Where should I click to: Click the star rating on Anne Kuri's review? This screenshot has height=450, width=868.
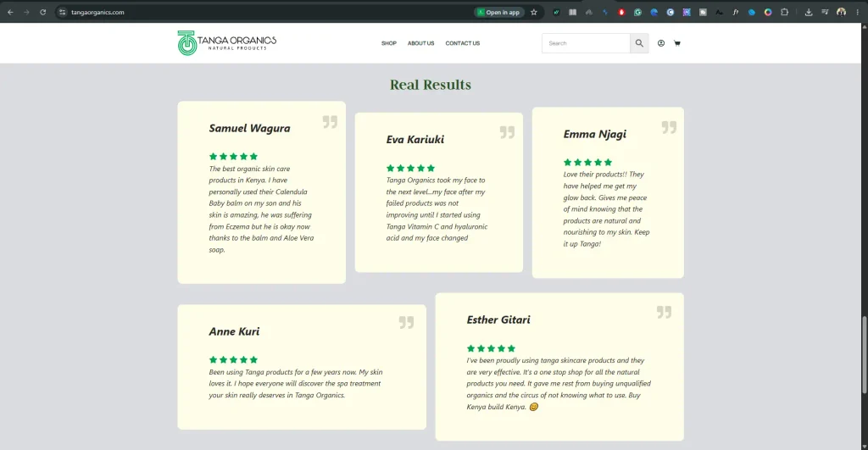tap(234, 360)
